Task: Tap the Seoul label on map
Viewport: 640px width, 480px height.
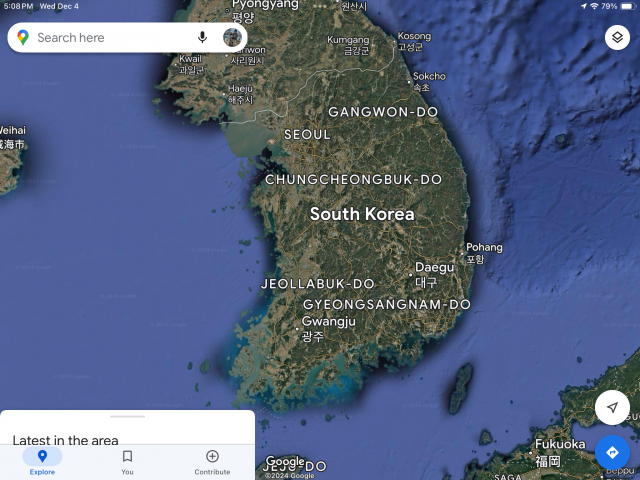Action: click(306, 134)
